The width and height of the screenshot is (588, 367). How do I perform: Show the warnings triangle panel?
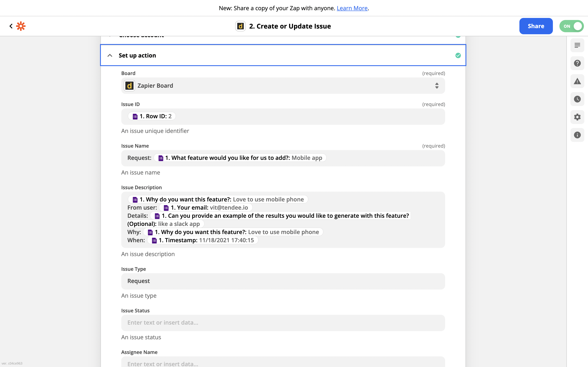click(x=577, y=81)
